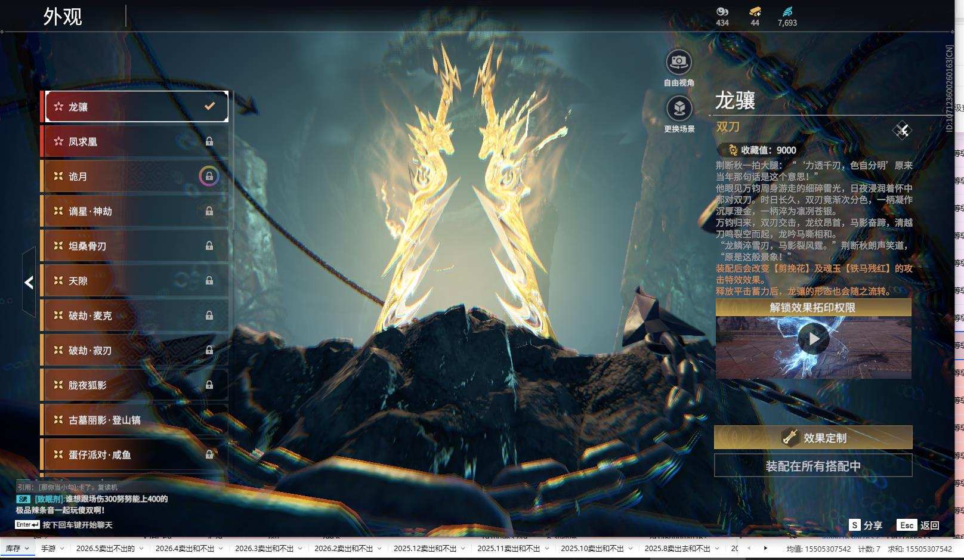The width and height of the screenshot is (964, 560).
Task: Click the collection value icon beside 收藏值
Action: tap(733, 150)
